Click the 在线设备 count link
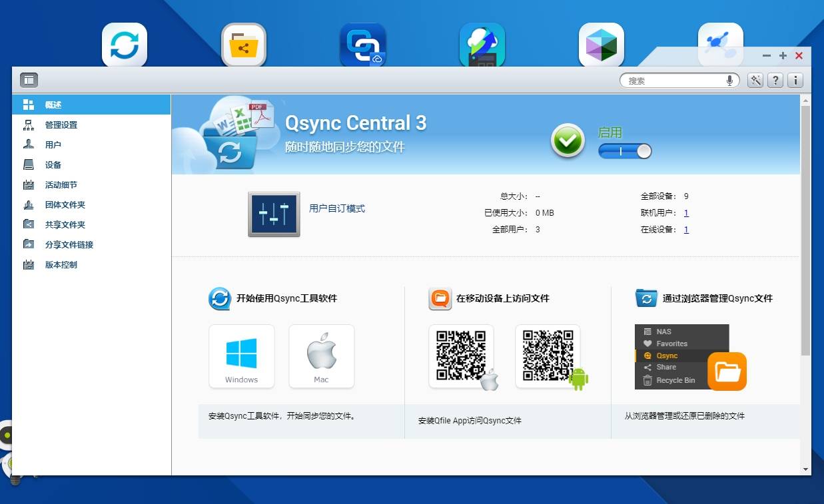824x504 pixels. pyautogui.click(x=686, y=230)
